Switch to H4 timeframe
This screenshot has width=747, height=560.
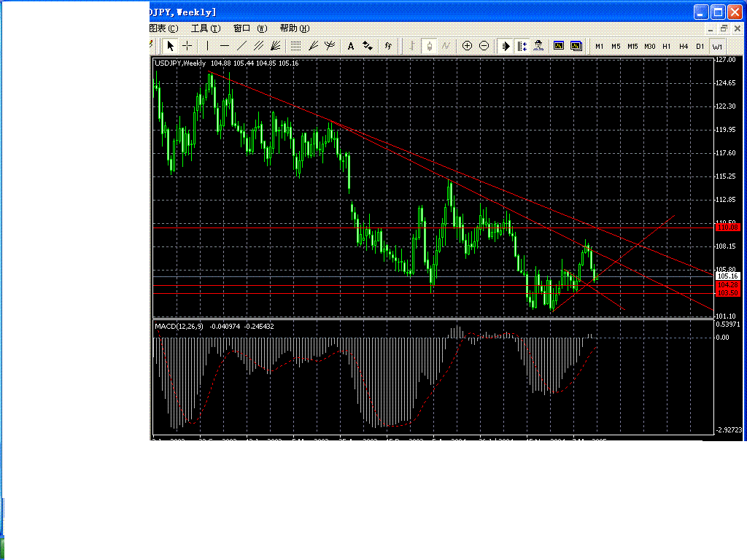click(684, 47)
